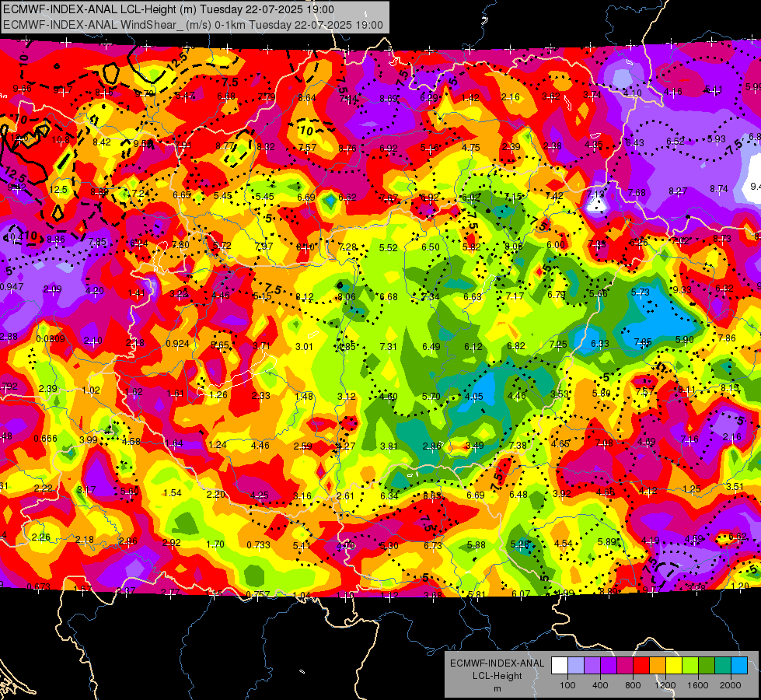Click the '5.88' wind shear value
Viewport: 761px width, 700px height.
[476, 545]
